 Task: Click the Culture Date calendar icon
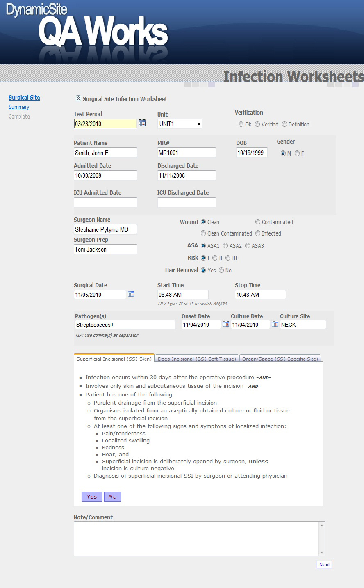[275, 324]
